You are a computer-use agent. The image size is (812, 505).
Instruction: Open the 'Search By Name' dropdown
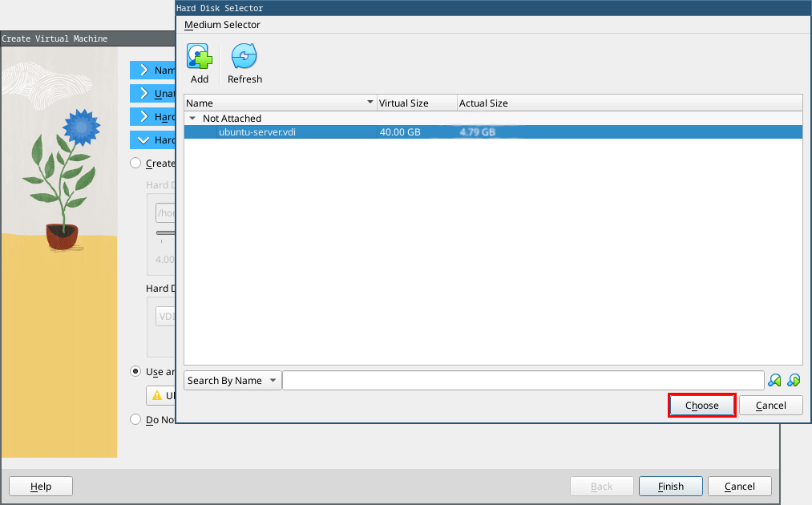(232, 381)
